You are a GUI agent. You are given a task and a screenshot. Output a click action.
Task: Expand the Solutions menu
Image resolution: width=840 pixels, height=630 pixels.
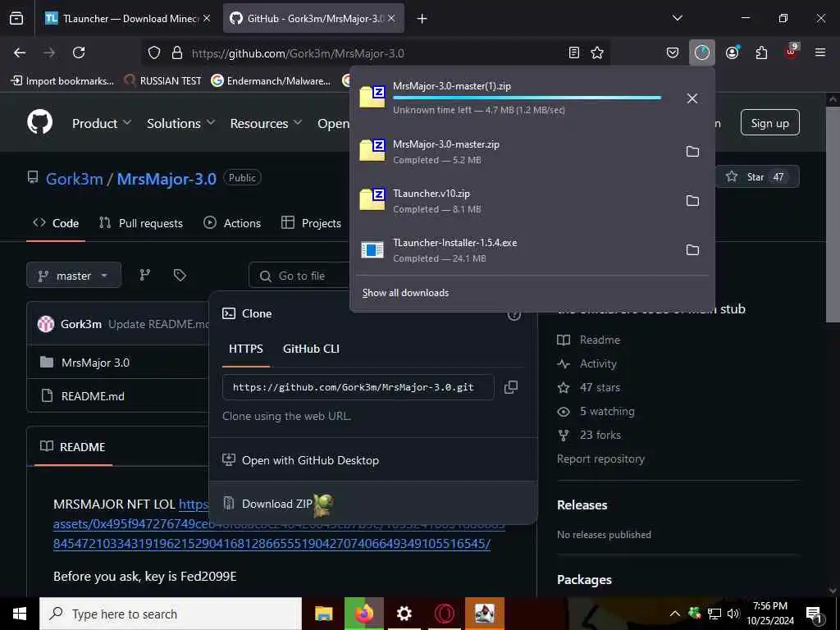pos(181,123)
